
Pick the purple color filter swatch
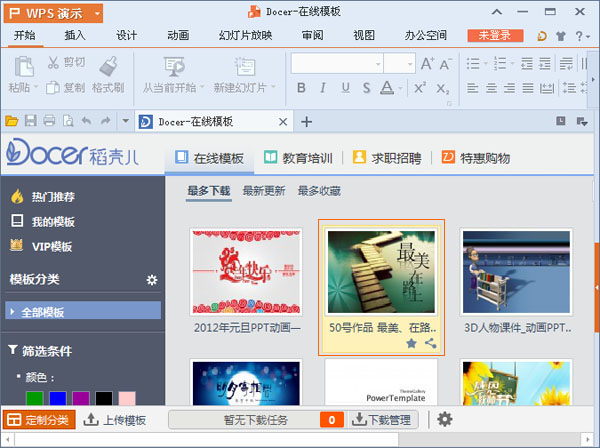coord(81,398)
